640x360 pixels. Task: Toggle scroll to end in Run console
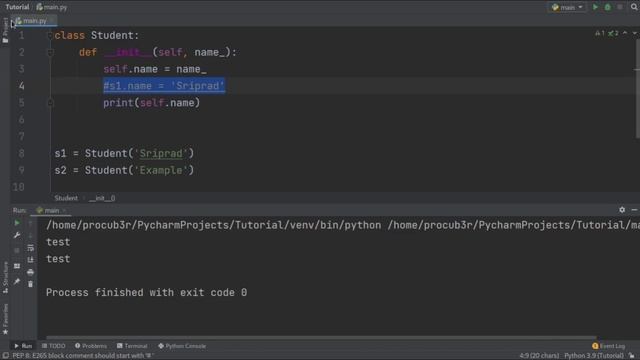30,260
